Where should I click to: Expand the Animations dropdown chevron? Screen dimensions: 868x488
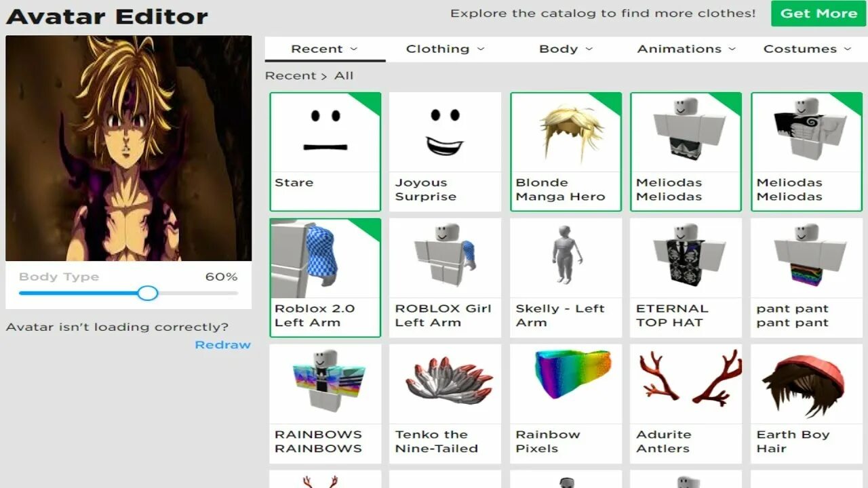(732, 49)
